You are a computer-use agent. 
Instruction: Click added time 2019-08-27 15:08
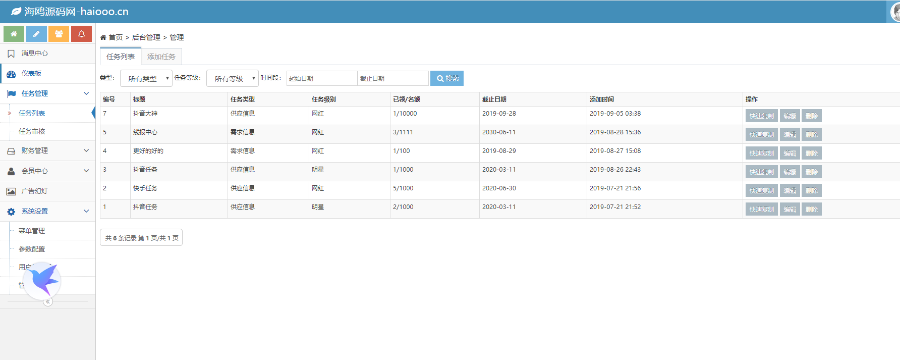(x=615, y=151)
